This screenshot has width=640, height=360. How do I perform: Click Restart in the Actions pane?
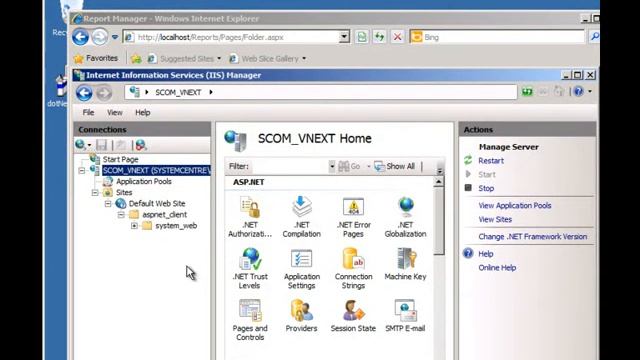click(491, 161)
